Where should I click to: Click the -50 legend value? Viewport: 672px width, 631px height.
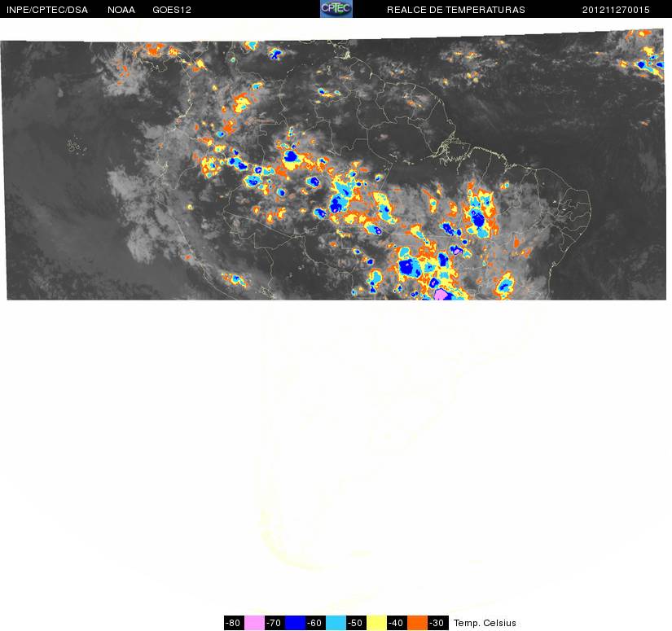(x=356, y=623)
